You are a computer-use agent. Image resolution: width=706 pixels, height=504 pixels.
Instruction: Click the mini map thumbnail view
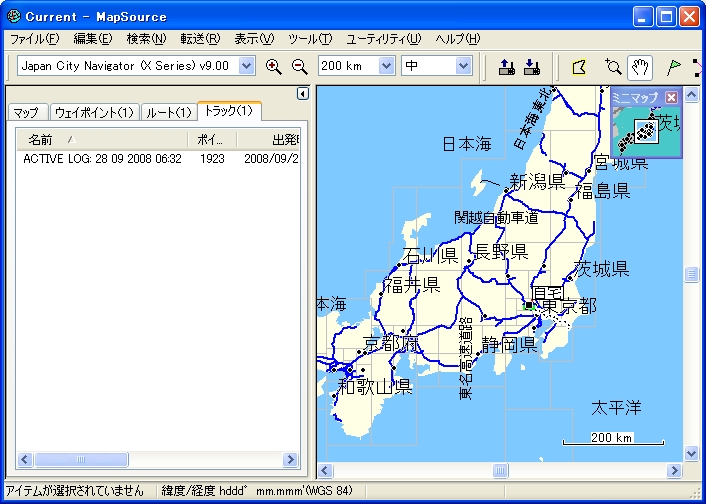pyautogui.click(x=647, y=131)
